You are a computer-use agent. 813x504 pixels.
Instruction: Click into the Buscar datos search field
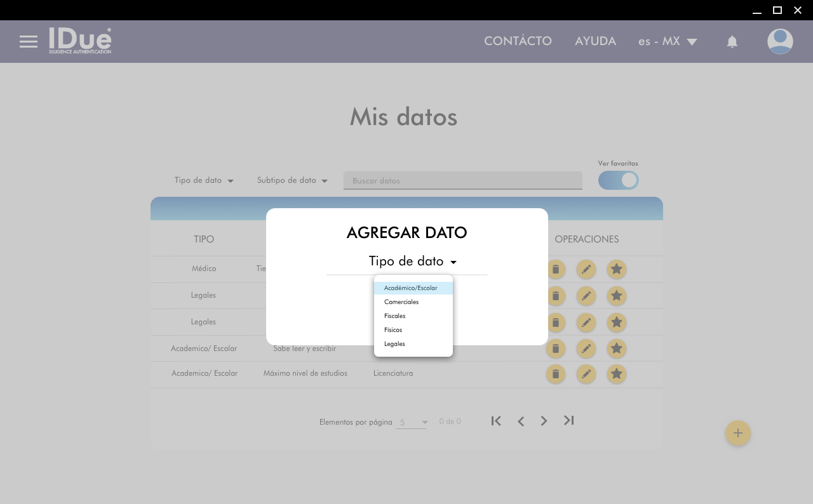462,181
